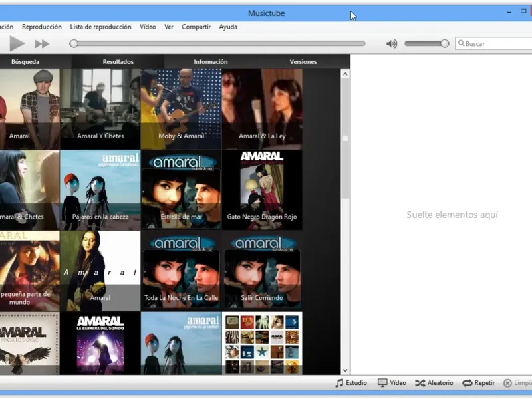
Task: Click the seek bar handle at start
Action: [74, 43]
